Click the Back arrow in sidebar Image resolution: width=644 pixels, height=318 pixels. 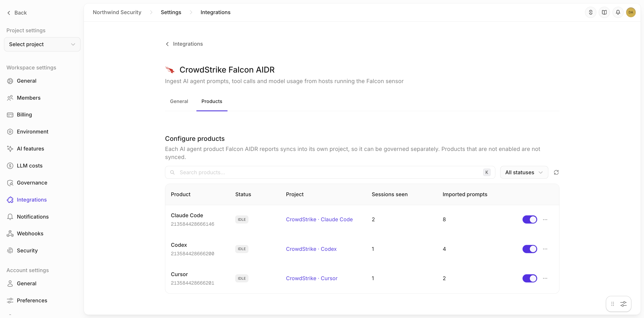[x=9, y=13]
